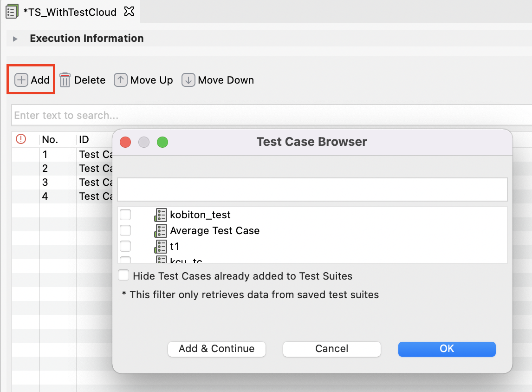The width and height of the screenshot is (532, 392).
Task: Click the test case icon beside Average Test Case
Action: [160, 230]
